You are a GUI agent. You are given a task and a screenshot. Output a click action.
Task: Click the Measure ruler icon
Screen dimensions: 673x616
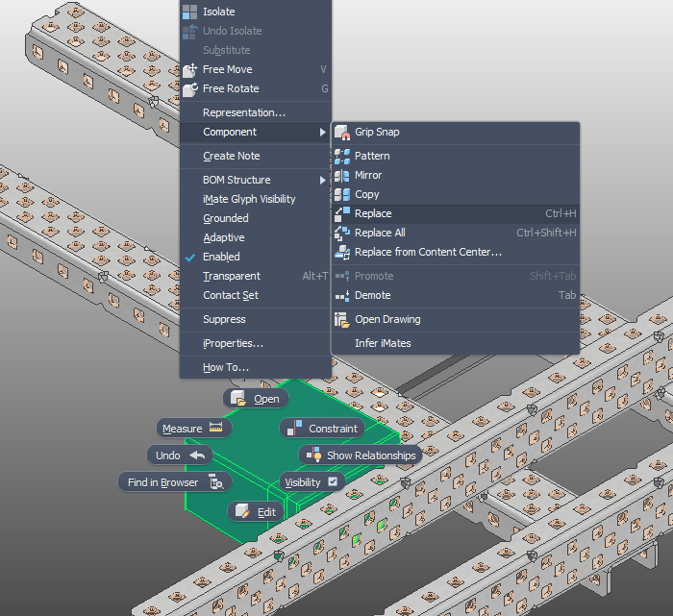tap(216, 428)
